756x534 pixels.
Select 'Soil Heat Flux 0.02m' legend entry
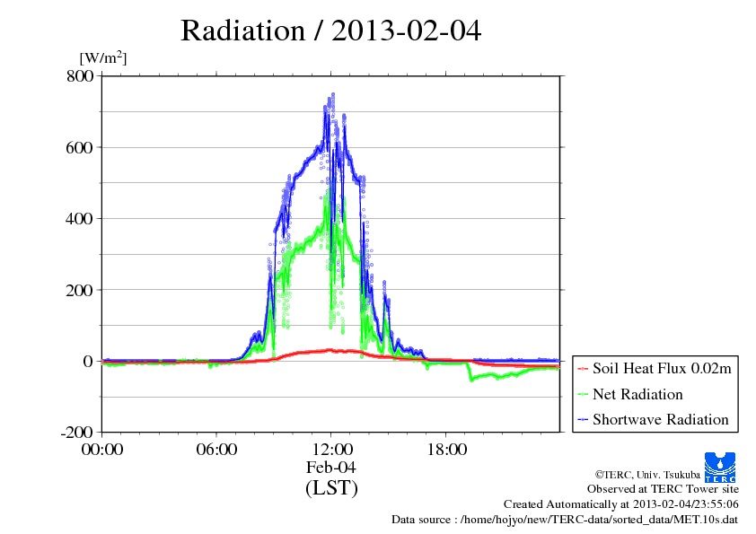662,369
